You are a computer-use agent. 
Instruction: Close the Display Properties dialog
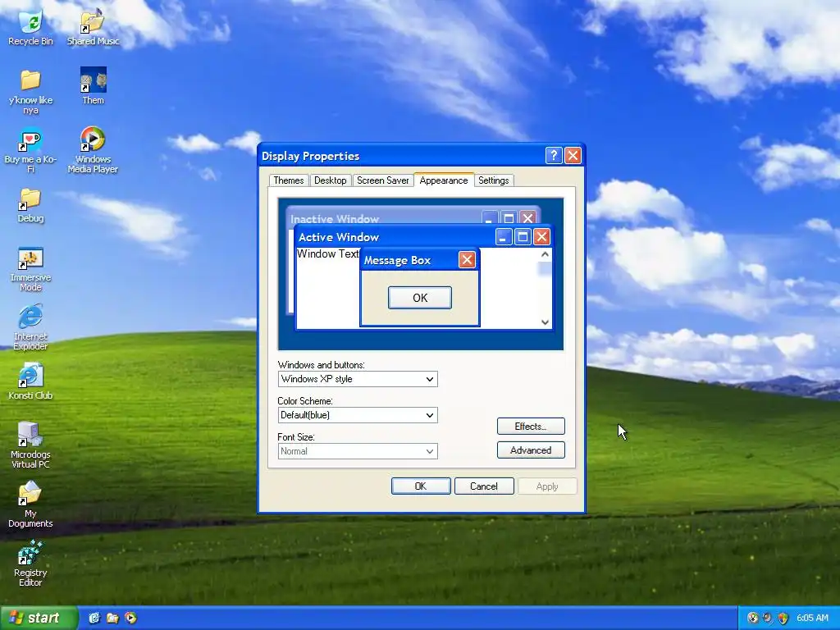tap(573, 155)
